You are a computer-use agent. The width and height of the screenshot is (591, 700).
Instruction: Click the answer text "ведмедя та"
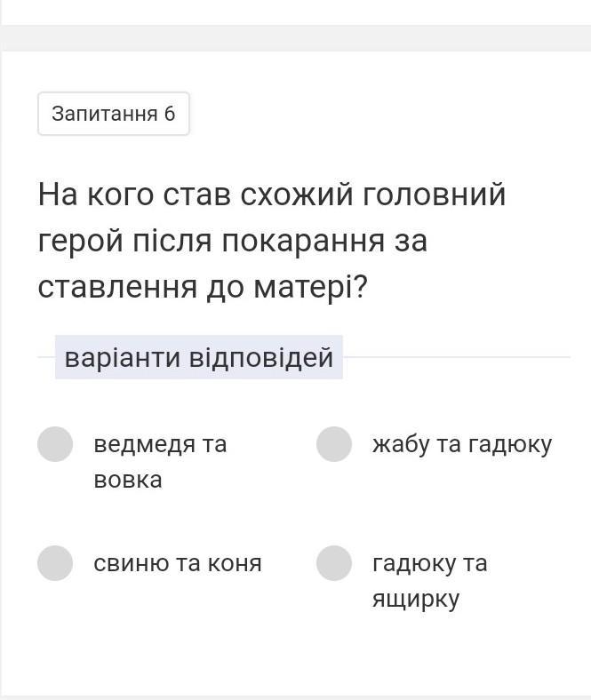pos(160,444)
